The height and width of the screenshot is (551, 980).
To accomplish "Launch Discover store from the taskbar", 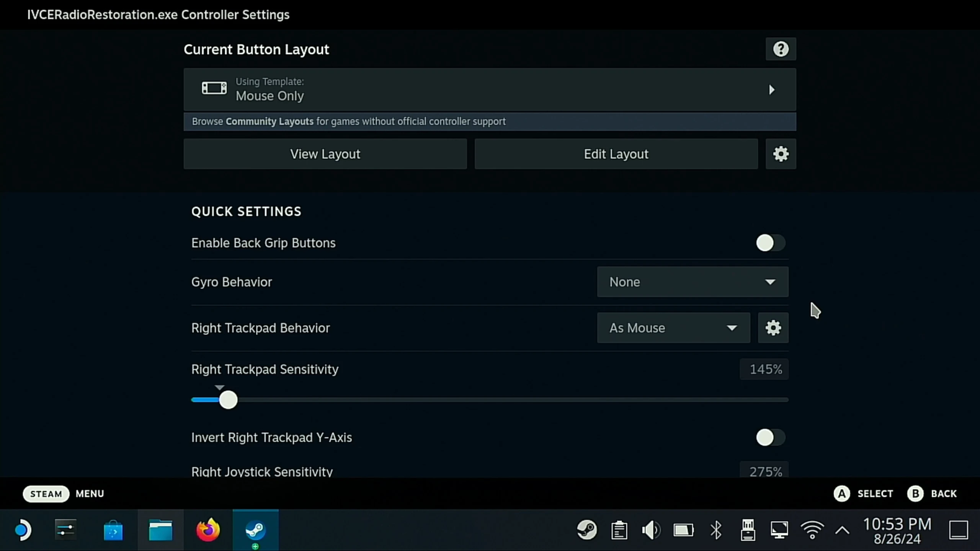I will coord(113,530).
